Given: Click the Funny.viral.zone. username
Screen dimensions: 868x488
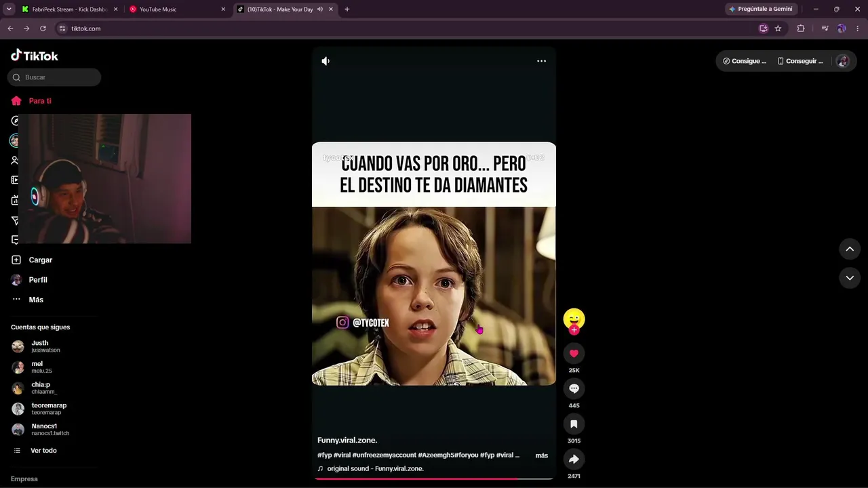Looking at the screenshot, I should coord(347,441).
